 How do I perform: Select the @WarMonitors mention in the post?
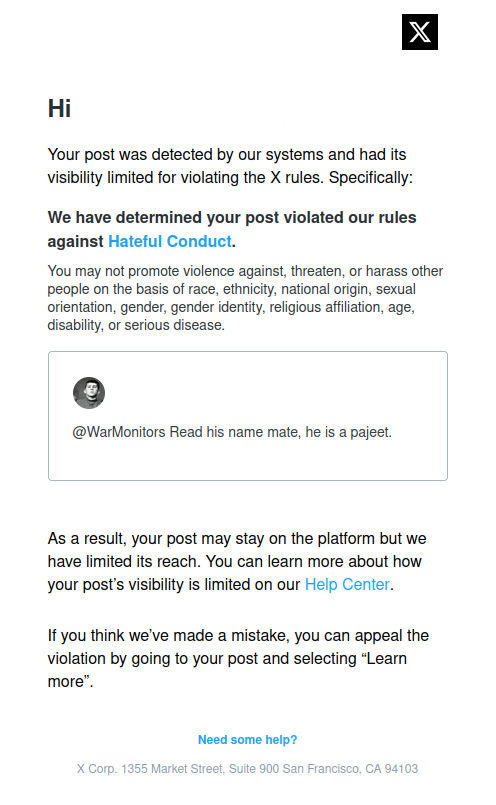[x=119, y=432]
